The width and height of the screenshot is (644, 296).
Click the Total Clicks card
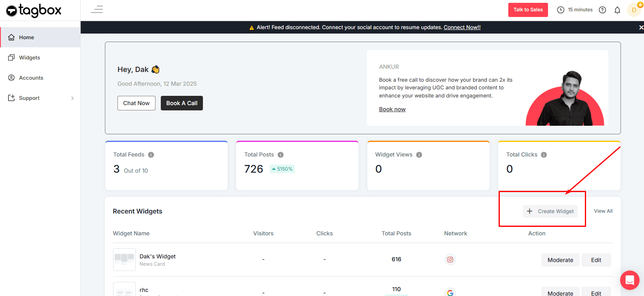pos(559,165)
